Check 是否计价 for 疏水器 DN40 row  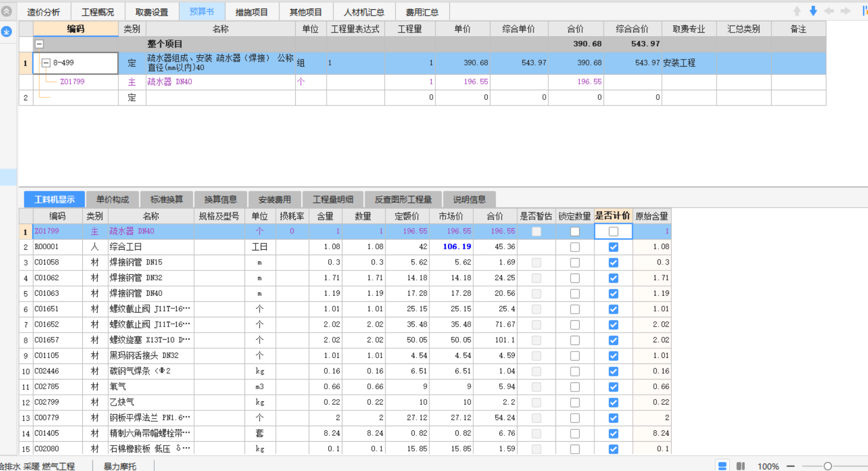[613, 231]
